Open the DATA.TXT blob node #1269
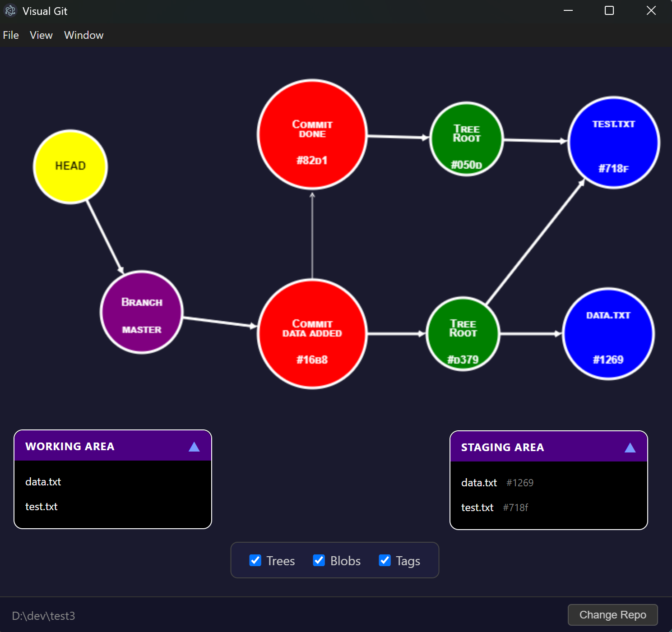The image size is (672, 632). (x=608, y=334)
